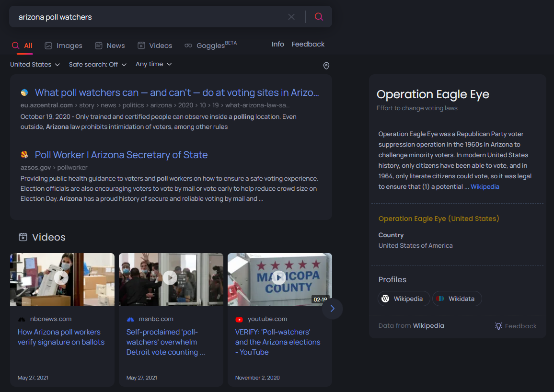The image size is (554, 392).
Task: Open Self-proclaimed 'poll-watchers' overwhelm Detroit link
Action: (x=166, y=342)
